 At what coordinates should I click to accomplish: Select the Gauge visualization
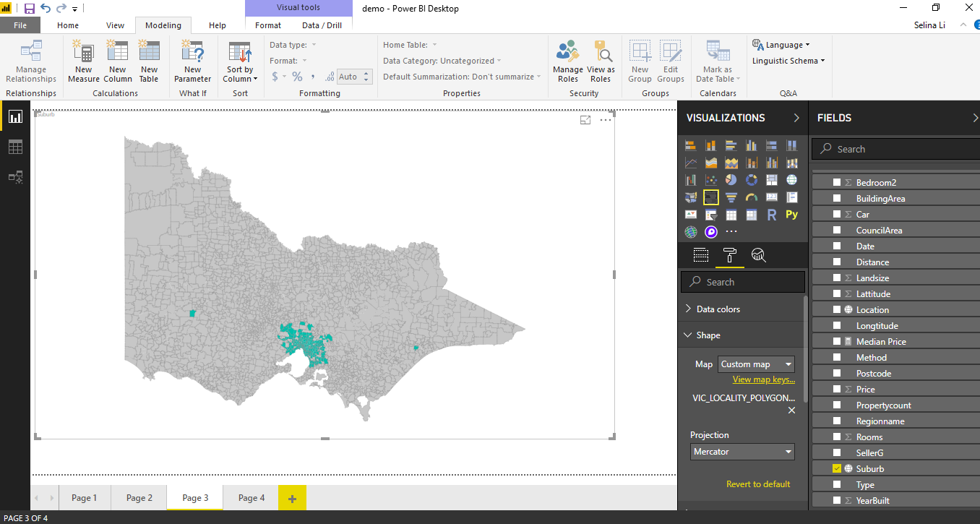point(751,197)
